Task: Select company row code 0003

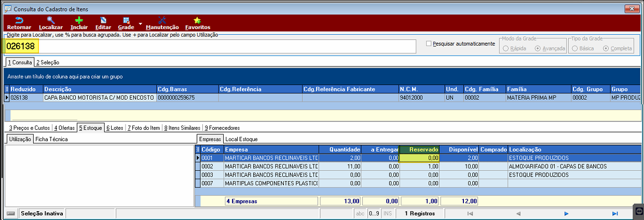Action: coord(212,174)
